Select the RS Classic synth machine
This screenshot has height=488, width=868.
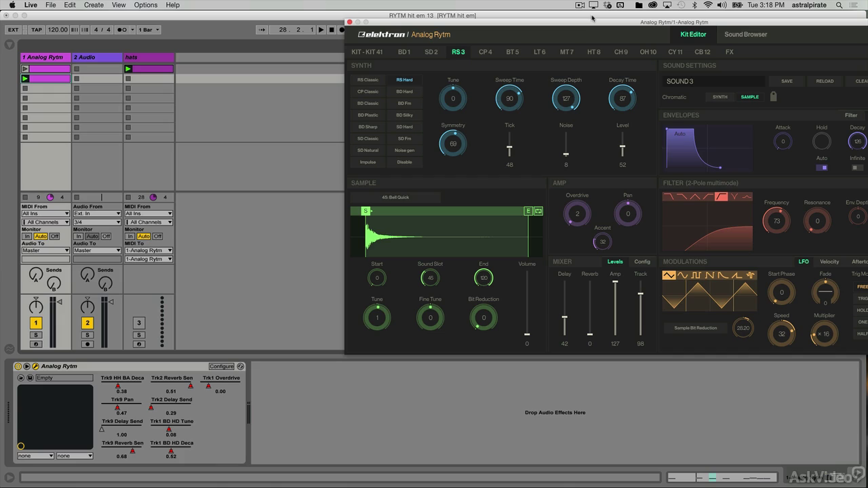[x=368, y=80]
